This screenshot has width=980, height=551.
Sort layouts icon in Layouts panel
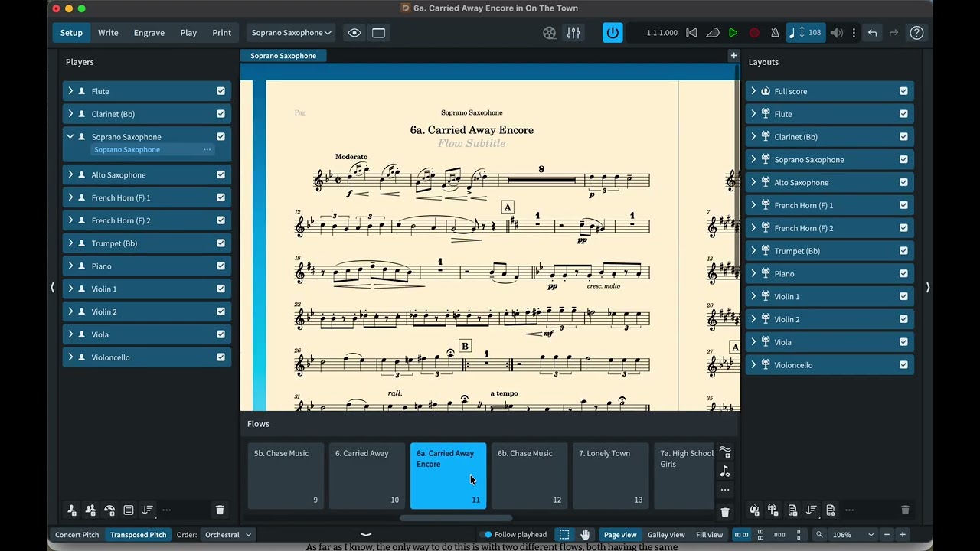(x=812, y=510)
